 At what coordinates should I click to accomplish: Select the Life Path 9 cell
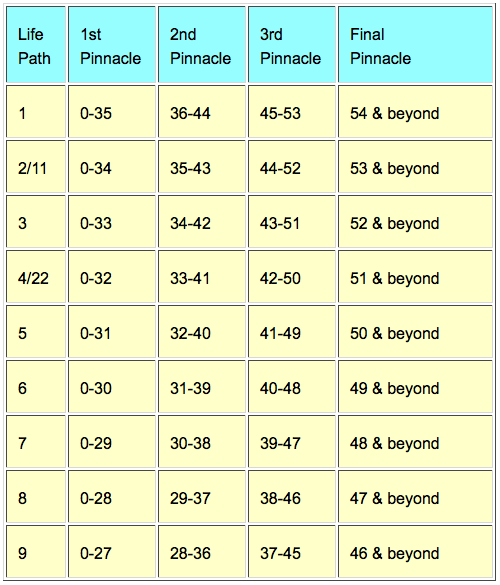36,551
